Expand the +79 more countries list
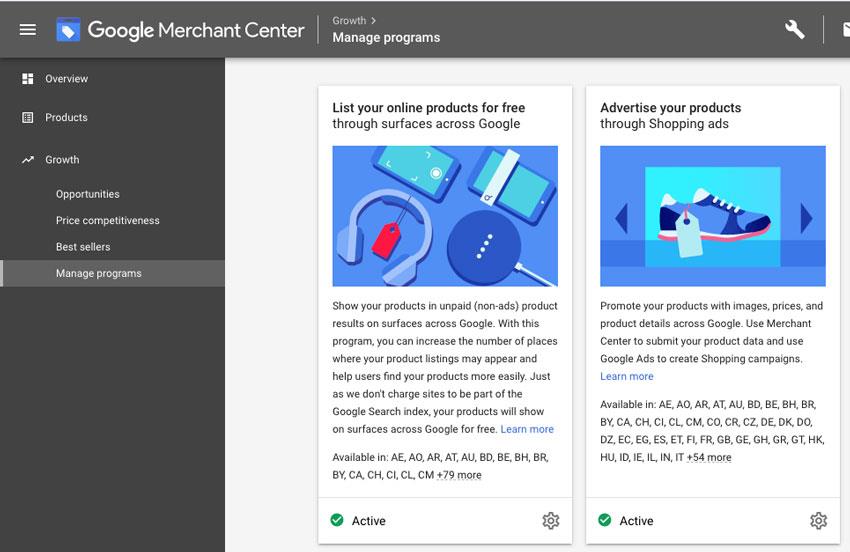 pos(459,476)
